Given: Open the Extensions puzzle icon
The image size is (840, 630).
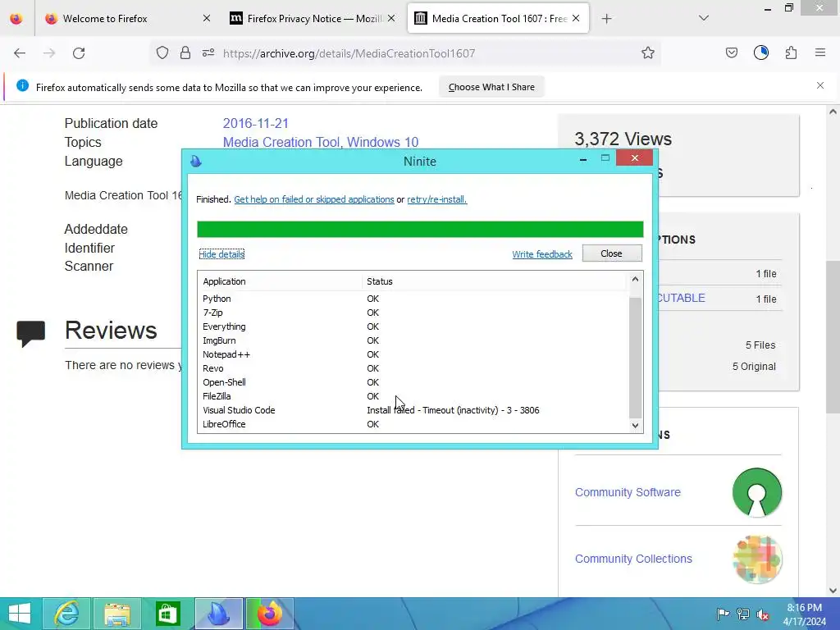Looking at the screenshot, I should (x=791, y=53).
